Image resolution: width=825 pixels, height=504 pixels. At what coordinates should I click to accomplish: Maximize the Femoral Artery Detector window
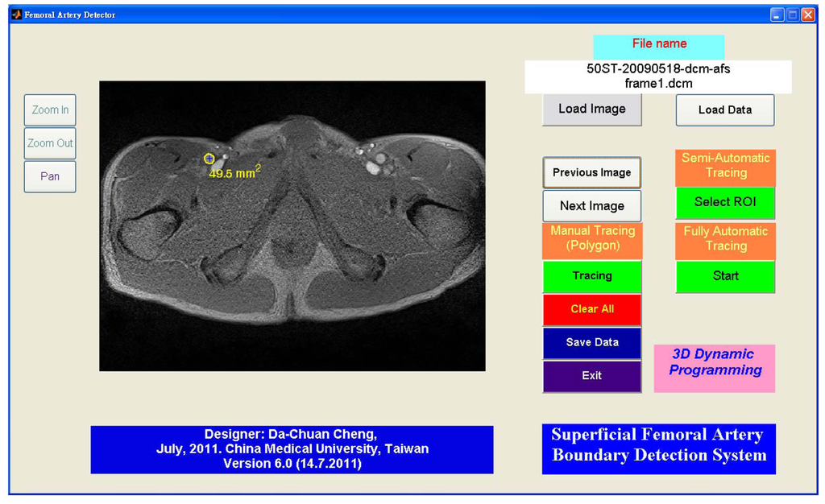point(792,14)
